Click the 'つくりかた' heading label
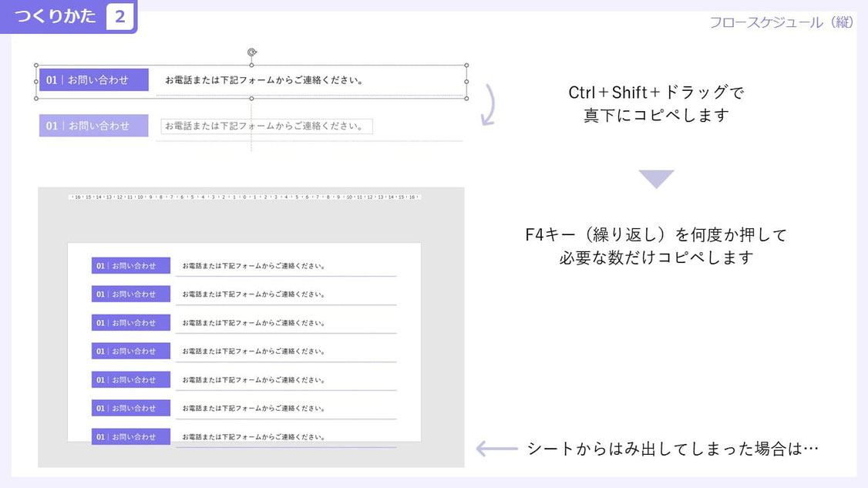The image size is (868, 488). [56, 15]
